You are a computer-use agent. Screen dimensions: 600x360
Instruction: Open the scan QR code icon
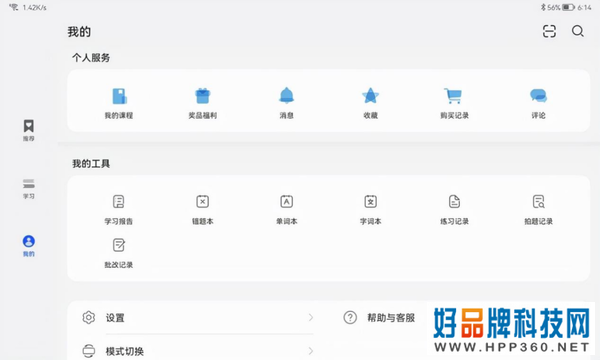(x=549, y=31)
